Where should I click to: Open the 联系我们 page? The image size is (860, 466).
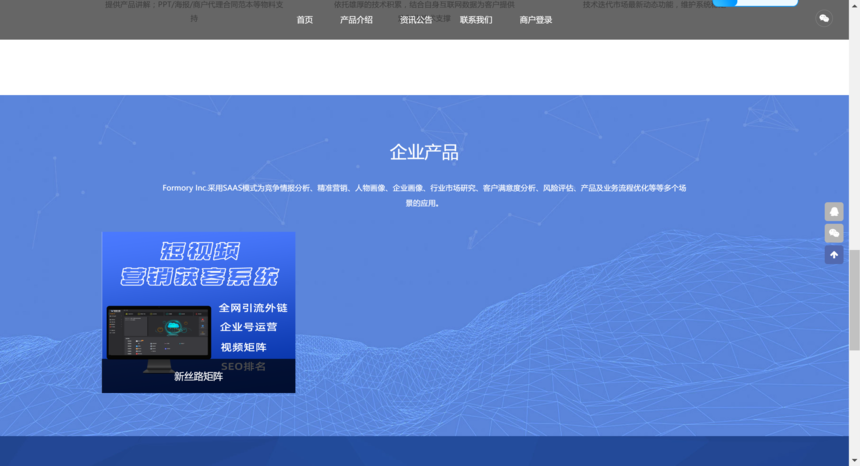pyautogui.click(x=476, y=20)
